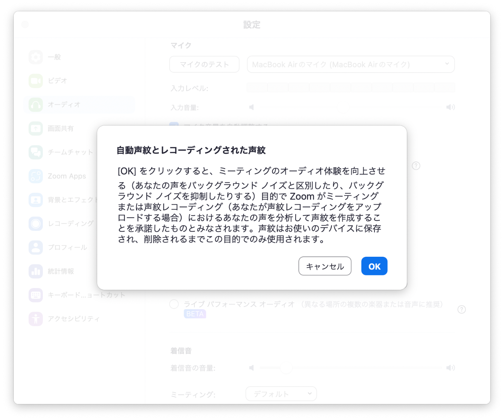This screenshot has height=420, width=504.
Task: Select the レコーディング recording icon
Action: [x=36, y=224]
